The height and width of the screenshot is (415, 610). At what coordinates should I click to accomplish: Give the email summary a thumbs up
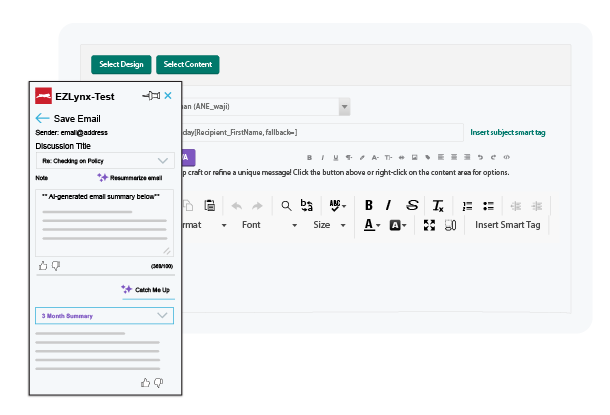[x=43, y=266]
